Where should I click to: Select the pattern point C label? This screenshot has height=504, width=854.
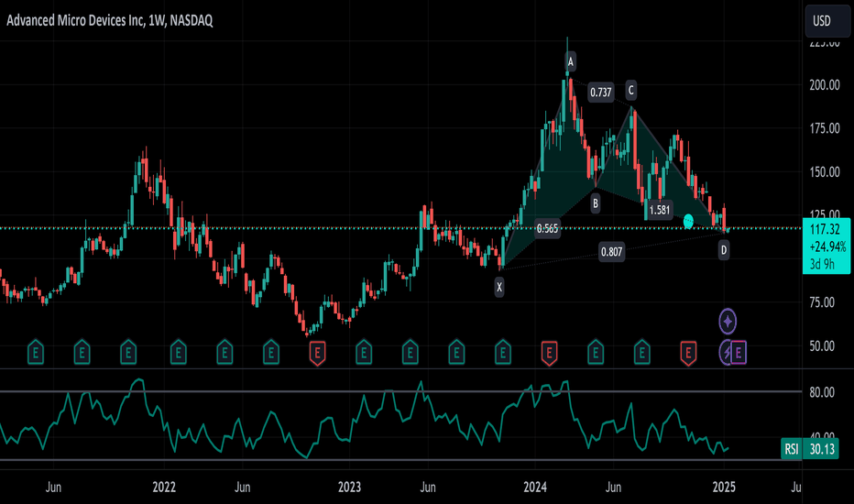coord(630,90)
